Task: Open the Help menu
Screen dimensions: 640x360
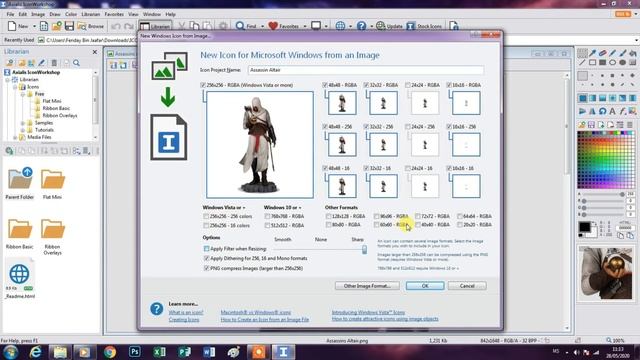Action: click(x=171, y=14)
